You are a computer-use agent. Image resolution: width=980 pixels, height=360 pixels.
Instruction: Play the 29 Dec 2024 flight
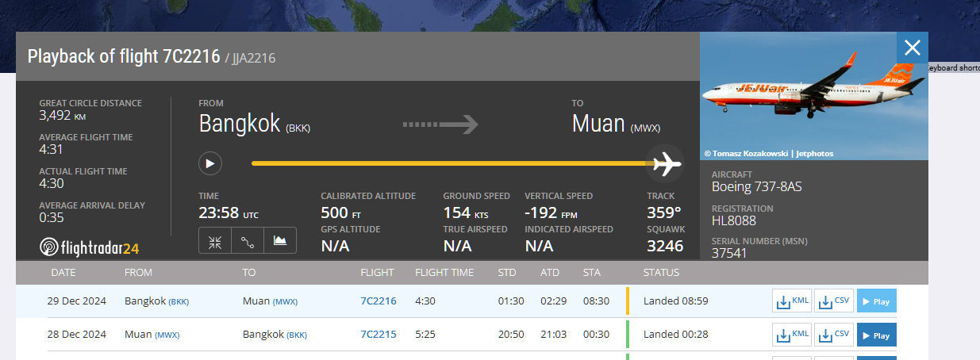[x=876, y=301]
